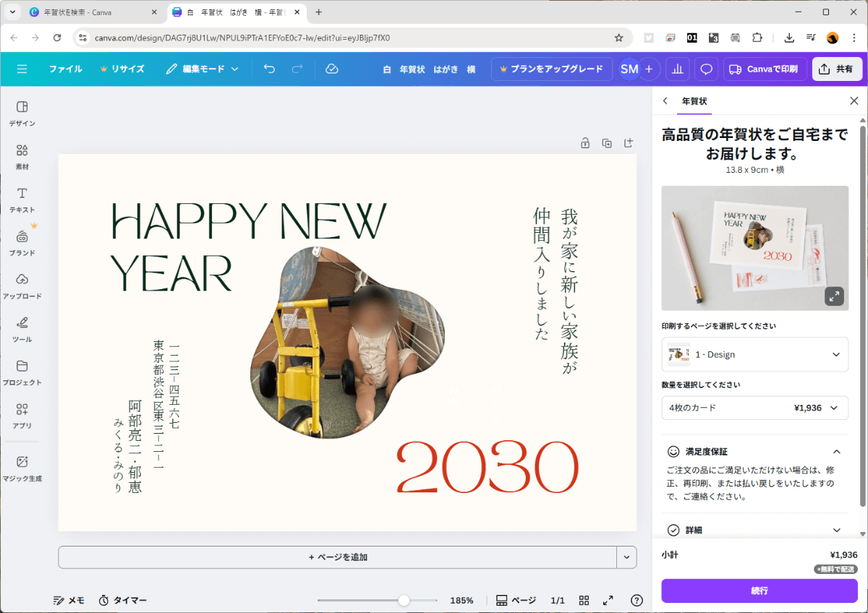Open the ブランド brand panel
Screen dimensions: 868x613
click(22, 243)
